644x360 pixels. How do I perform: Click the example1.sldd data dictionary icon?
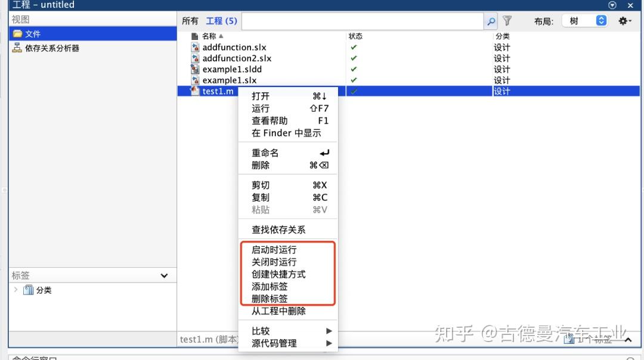(196, 69)
